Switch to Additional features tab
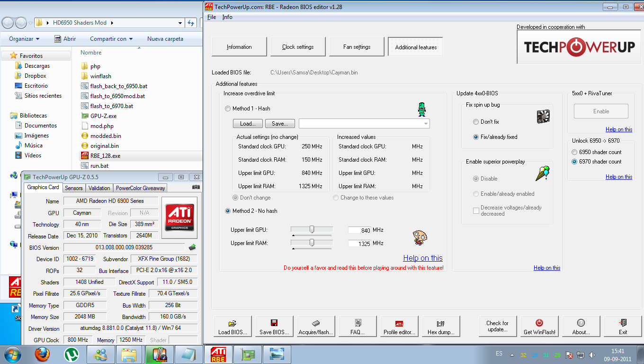This screenshot has width=644, height=364. coord(415,47)
